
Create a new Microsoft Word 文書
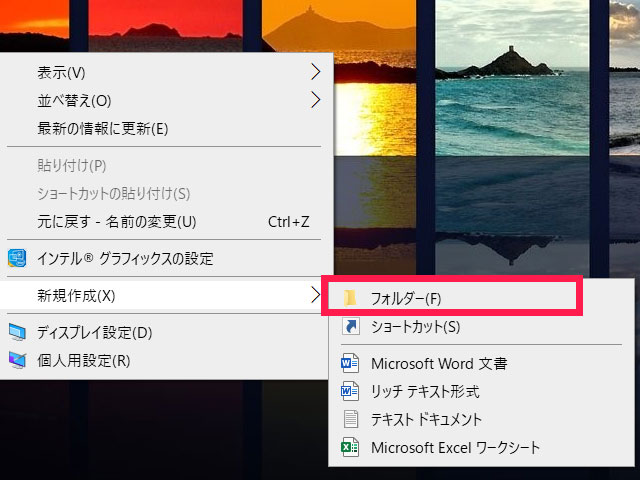[x=482, y=363]
